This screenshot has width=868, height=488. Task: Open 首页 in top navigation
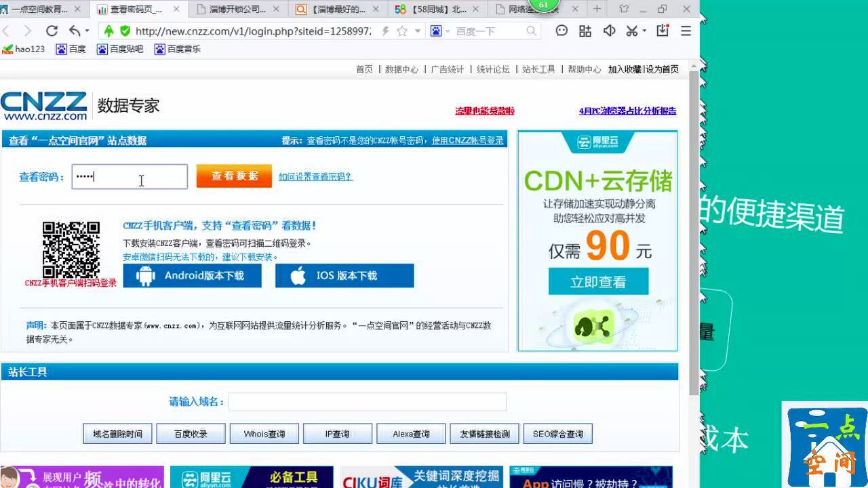(x=364, y=69)
